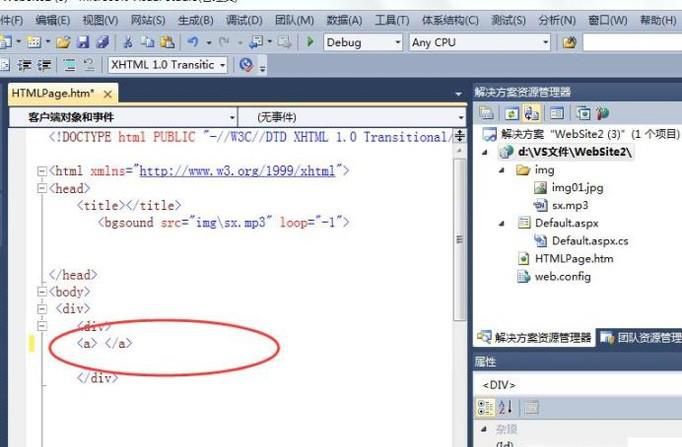The width and height of the screenshot is (682, 447).
Task: Collapse the head tag outlining box
Action: pos(41,188)
